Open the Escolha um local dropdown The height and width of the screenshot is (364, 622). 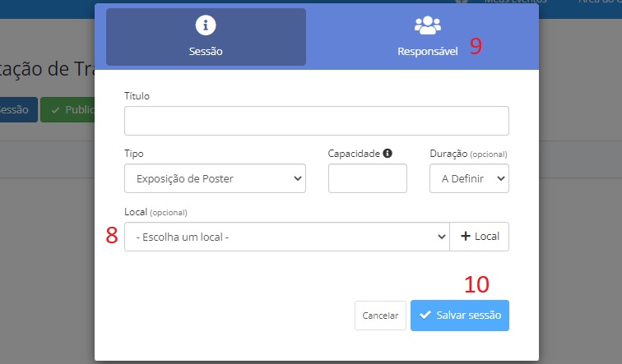pyautogui.click(x=287, y=237)
